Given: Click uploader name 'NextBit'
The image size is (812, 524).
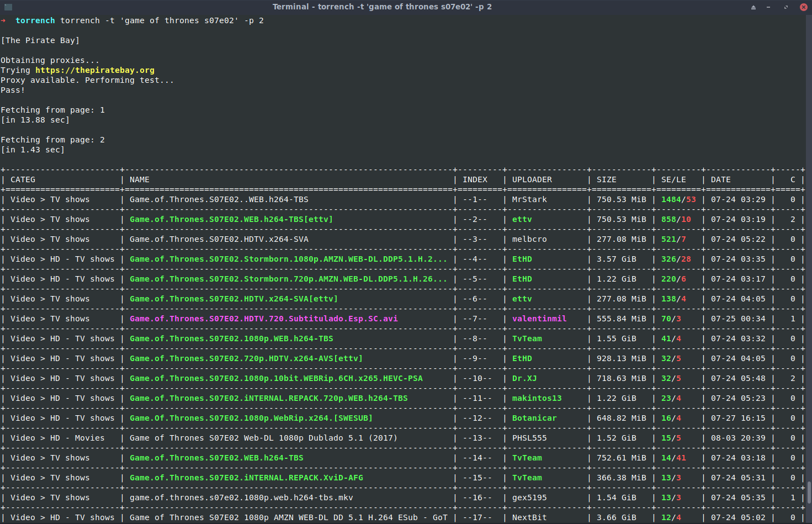Looking at the screenshot, I should (x=529, y=517).
